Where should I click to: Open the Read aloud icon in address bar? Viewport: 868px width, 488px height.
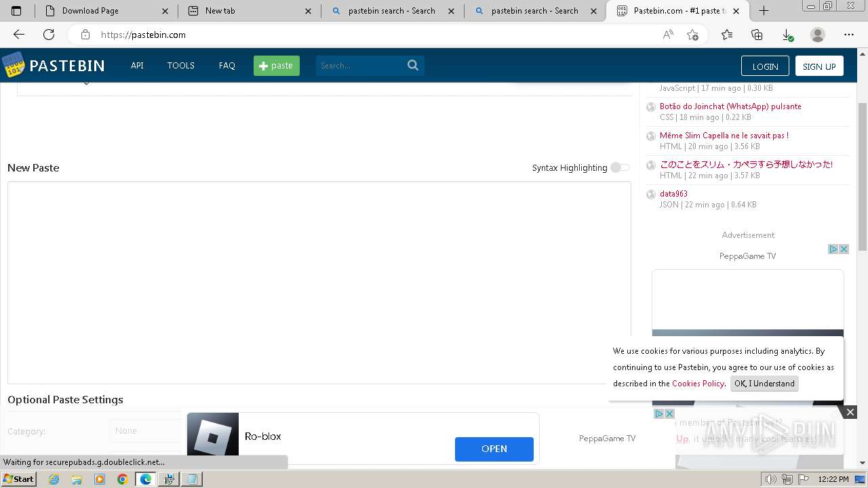[x=668, y=35]
